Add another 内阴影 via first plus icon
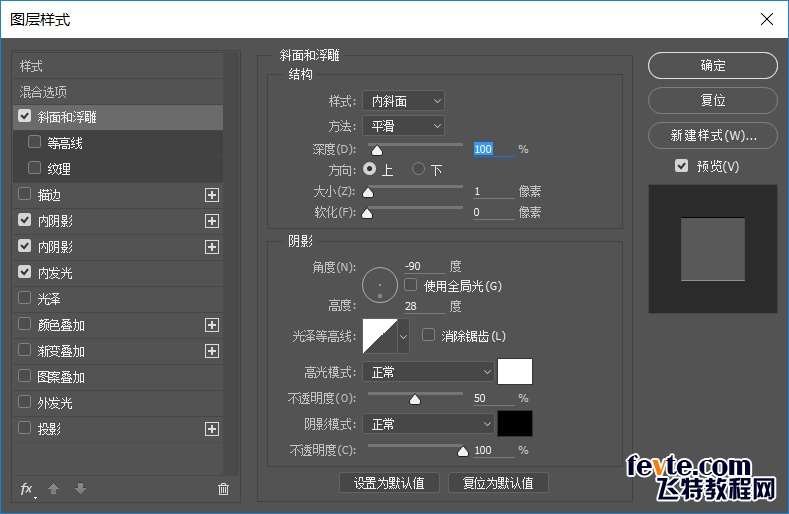The height and width of the screenshot is (514, 789). pyautogui.click(x=212, y=221)
